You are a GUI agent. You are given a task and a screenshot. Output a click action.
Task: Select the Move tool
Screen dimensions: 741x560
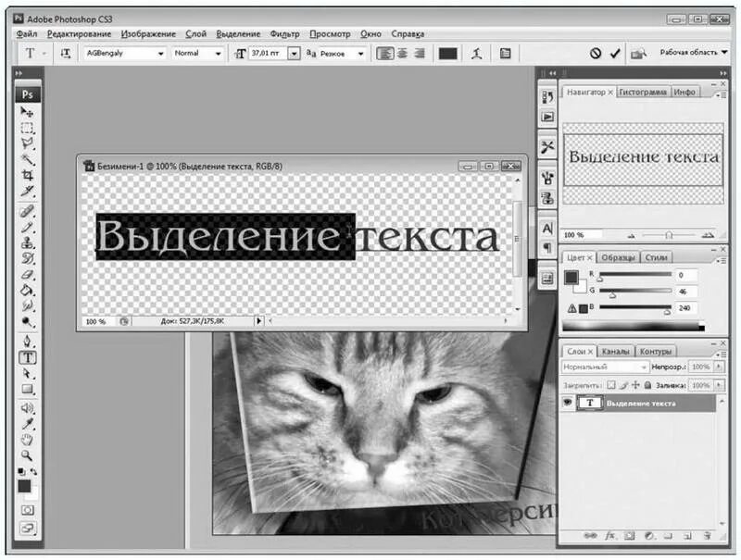[27, 112]
